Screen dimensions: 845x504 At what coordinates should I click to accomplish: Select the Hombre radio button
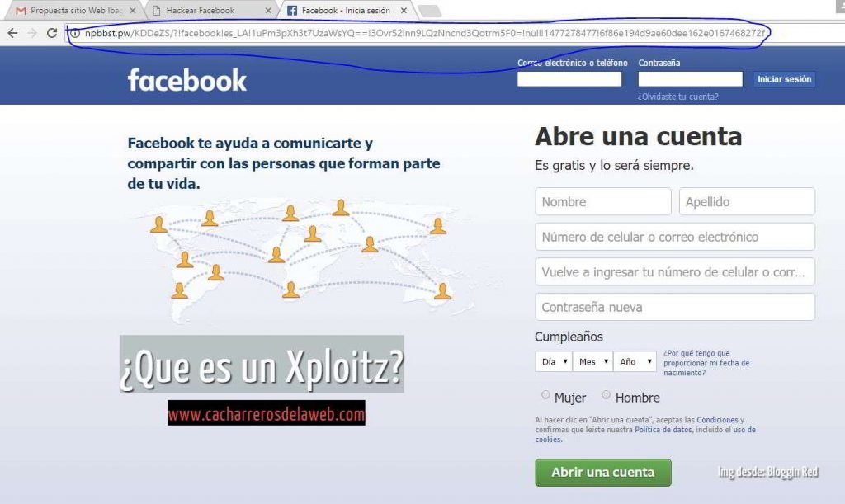(608, 396)
